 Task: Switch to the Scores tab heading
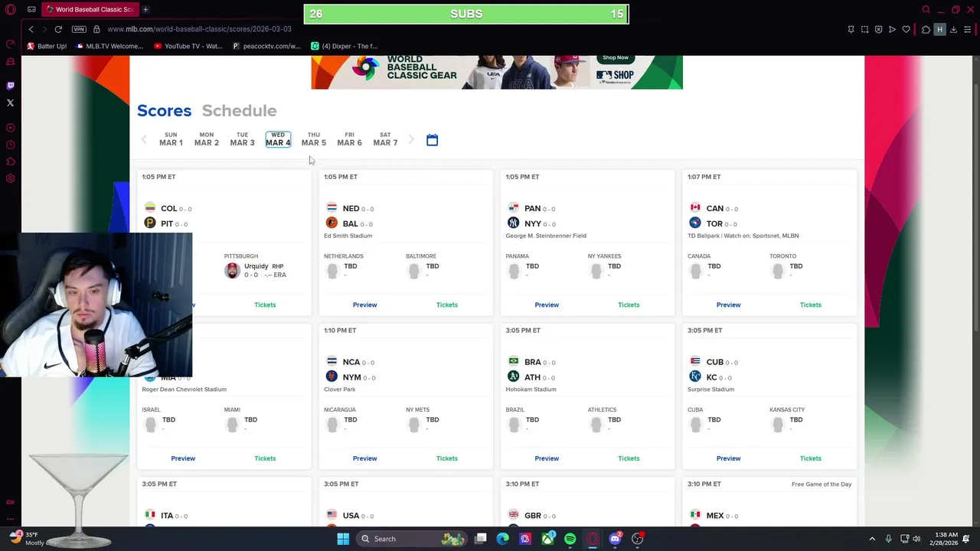pos(164,111)
